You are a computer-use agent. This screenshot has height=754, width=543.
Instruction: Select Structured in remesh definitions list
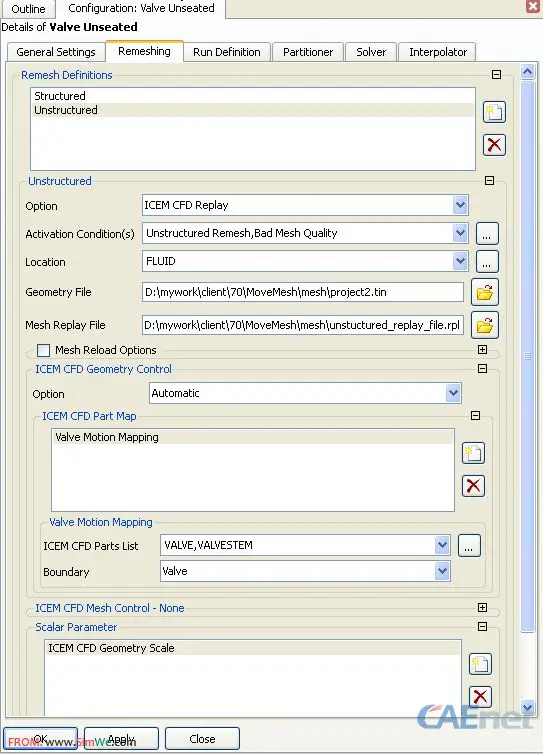(x=253, y=96)
